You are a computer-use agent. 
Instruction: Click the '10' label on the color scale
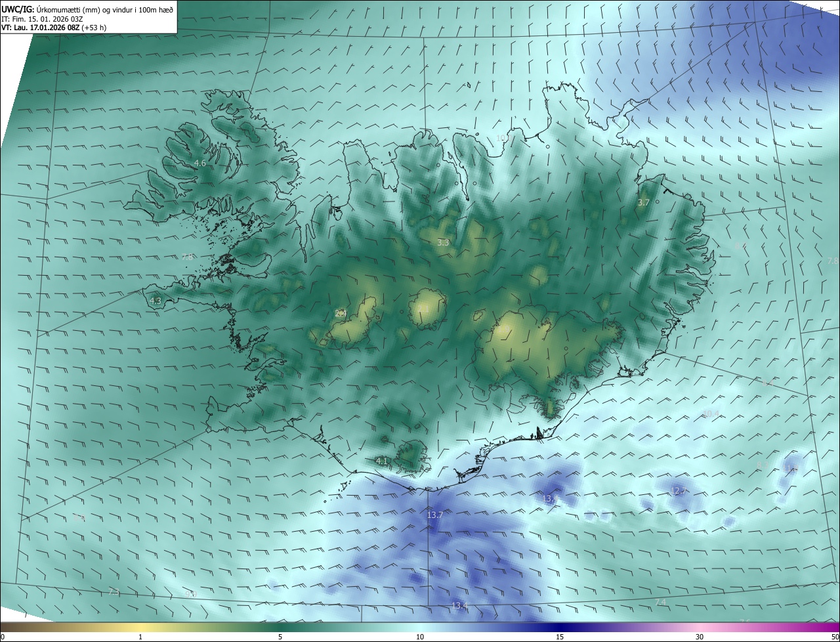420,637
